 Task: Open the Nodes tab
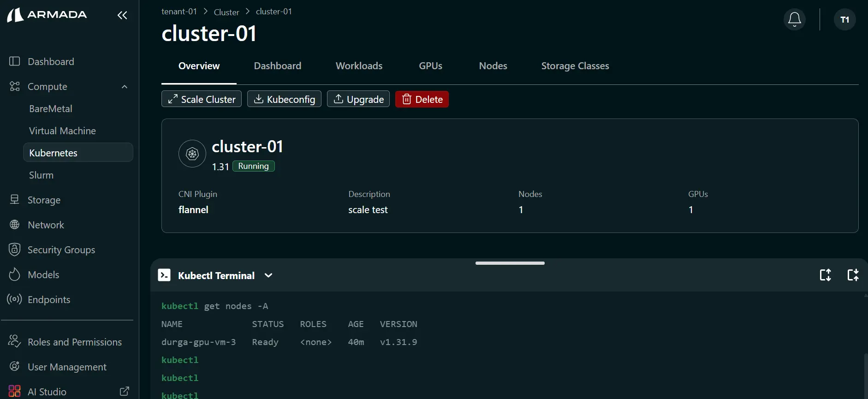click(x=493, y=66)
